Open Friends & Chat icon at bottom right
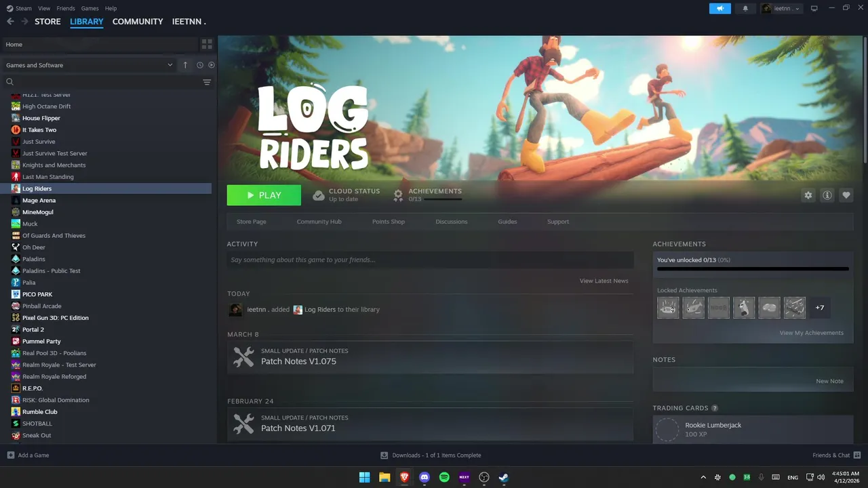This screenshot has height=488, width=868. [x=857, y=455]
